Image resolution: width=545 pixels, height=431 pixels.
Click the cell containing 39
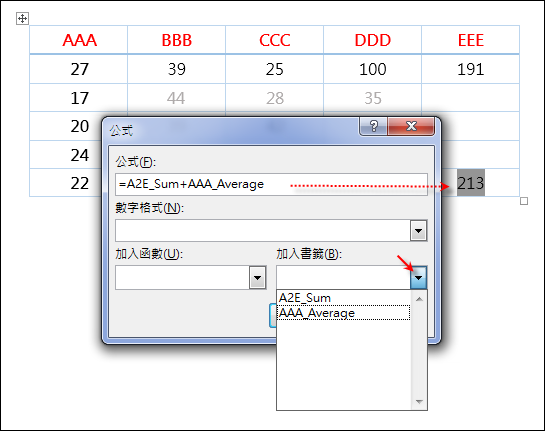coord(177,69)
